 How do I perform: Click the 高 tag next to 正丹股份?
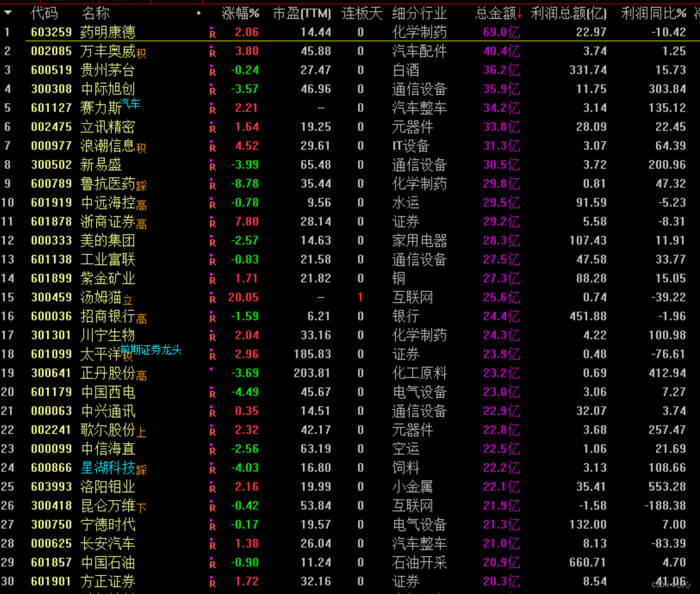(141, 376)
